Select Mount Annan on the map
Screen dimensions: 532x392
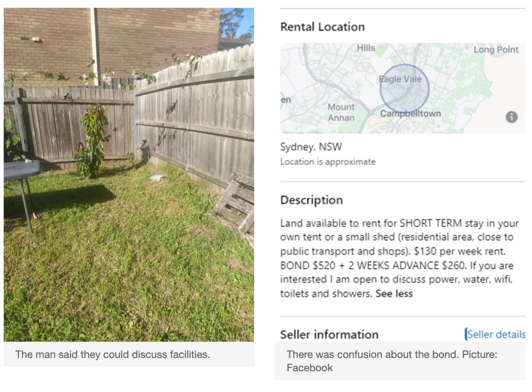coord(341,112)
